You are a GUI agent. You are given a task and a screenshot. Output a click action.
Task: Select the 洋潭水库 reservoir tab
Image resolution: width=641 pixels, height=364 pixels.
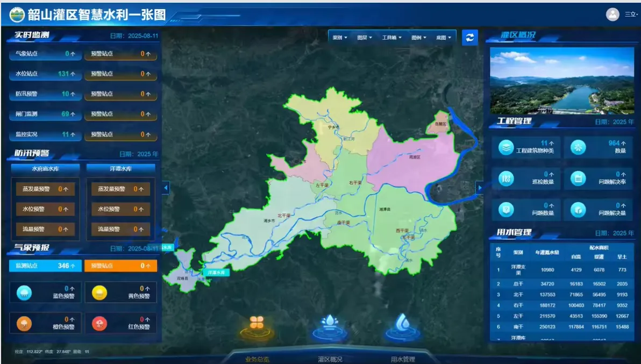click(121, 169)
